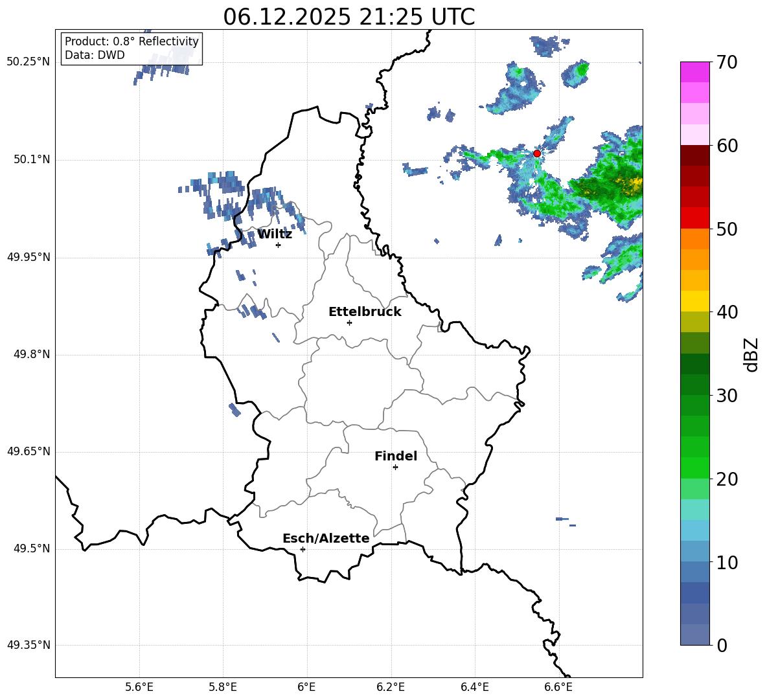Click the 40 tick on colorbar
The image size is (767, 700).
point(727,312)
